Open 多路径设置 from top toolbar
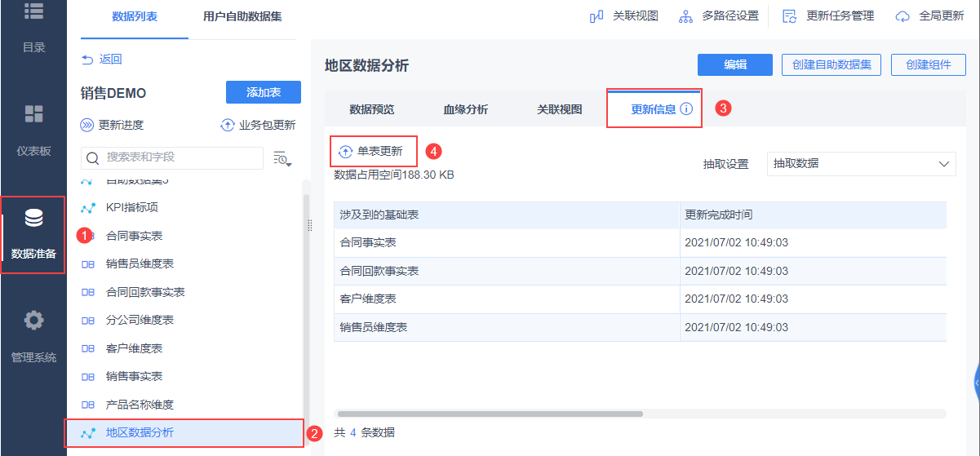 pyautogui.click(x=686, y=16)
